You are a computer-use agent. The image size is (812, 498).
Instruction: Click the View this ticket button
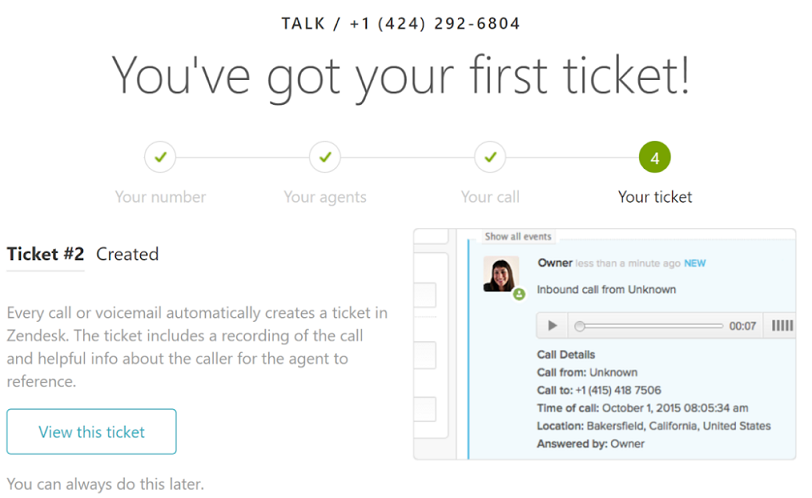(x=92, y=432)
